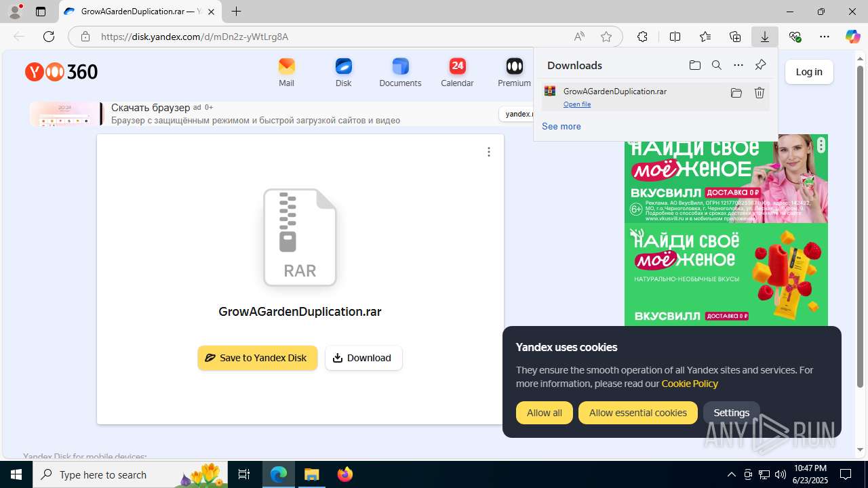Open Yandex Documents service icon
This screenshot has height=488, width=868.
point(400,72)
